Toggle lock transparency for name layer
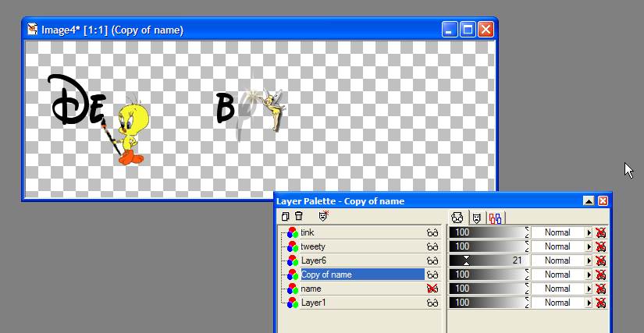 (x=601, y=289)
